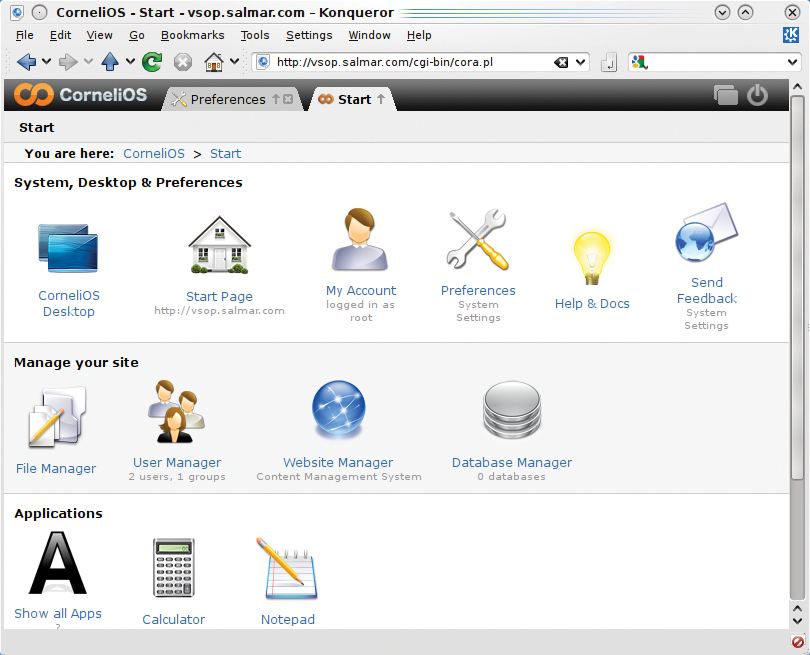Open the Window menu
The height and width of the screenshot is (655, 810).
(x=369, y=35)
